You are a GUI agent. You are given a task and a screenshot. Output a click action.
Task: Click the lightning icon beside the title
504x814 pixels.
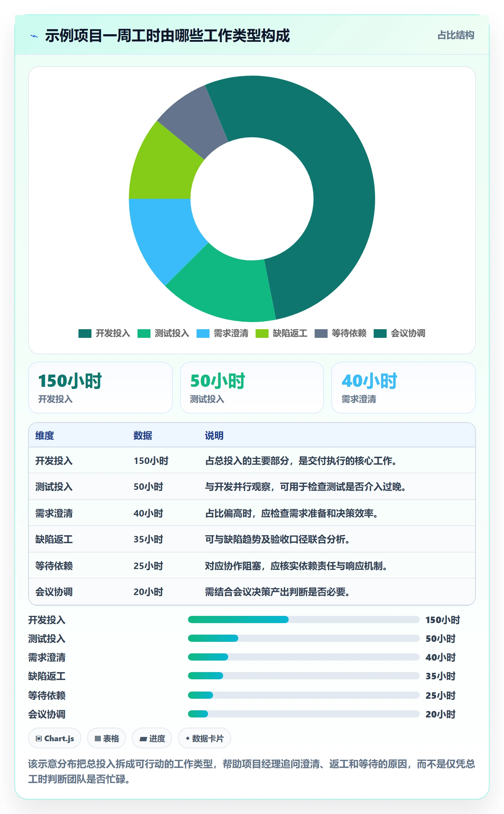pos(34,36)
